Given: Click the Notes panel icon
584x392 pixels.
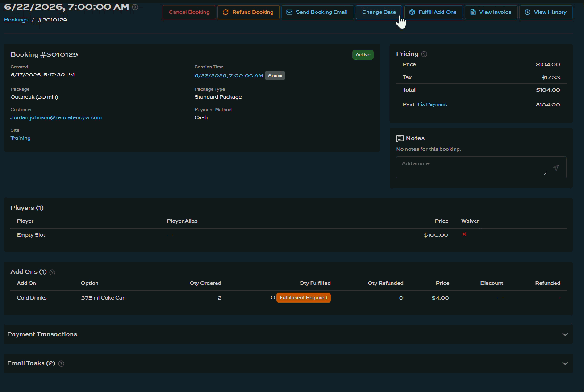Looking at the screenshot, I should 400,138.
